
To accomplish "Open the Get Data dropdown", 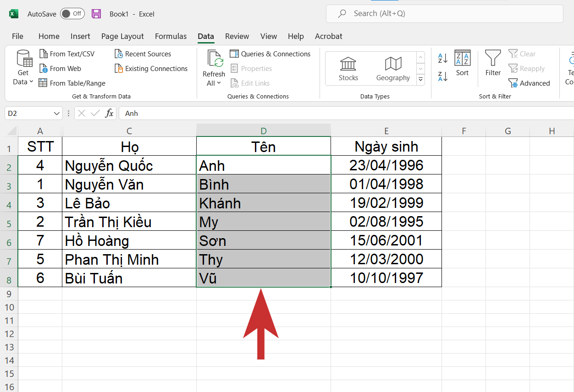I will (x=23, y=68).
